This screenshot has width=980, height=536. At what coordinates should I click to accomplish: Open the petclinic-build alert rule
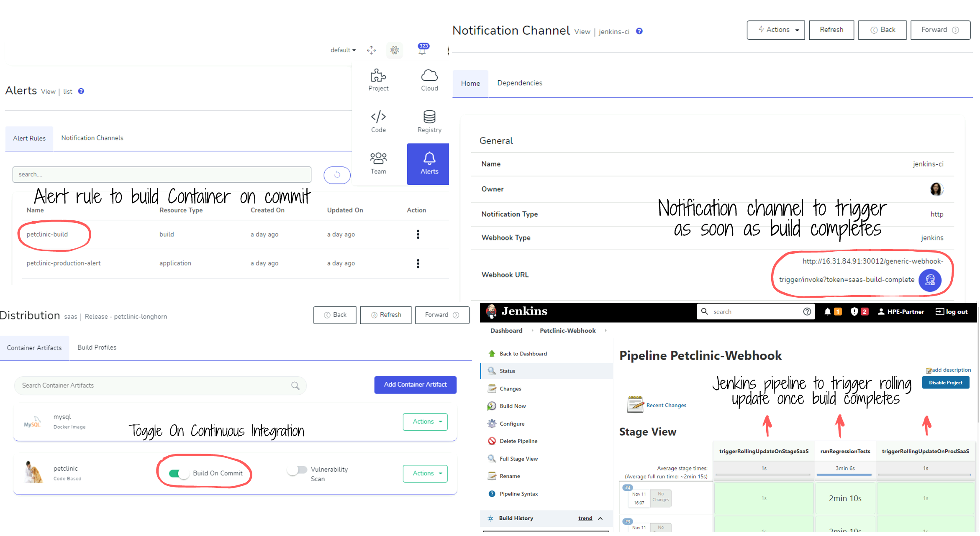point(47,234)
